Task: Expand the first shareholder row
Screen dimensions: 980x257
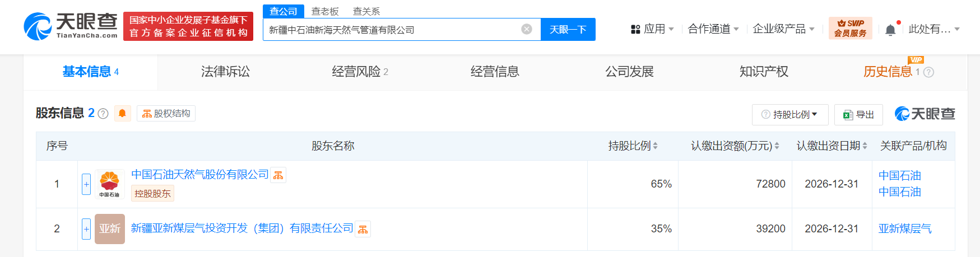Action: (x=86, y=184)
